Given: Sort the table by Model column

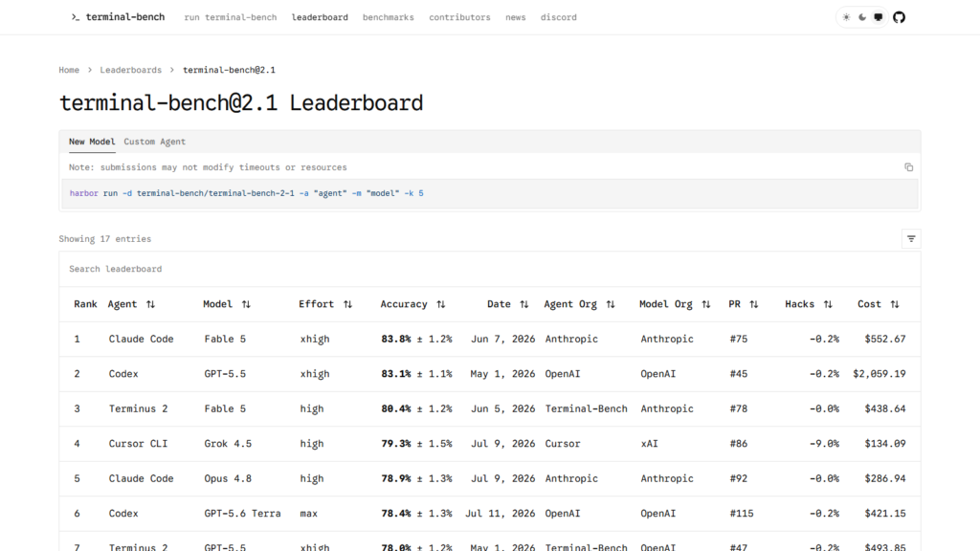Looking at the screenshot, I should [227, 304].
